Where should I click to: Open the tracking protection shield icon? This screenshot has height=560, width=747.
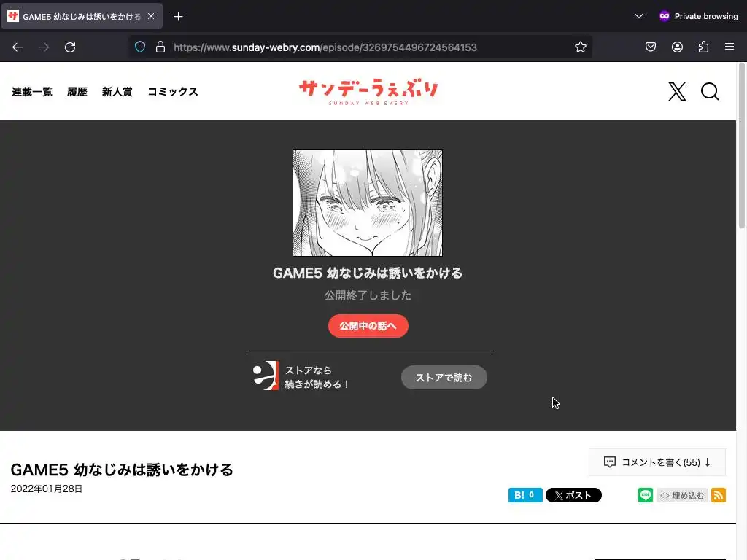[139, 47]
